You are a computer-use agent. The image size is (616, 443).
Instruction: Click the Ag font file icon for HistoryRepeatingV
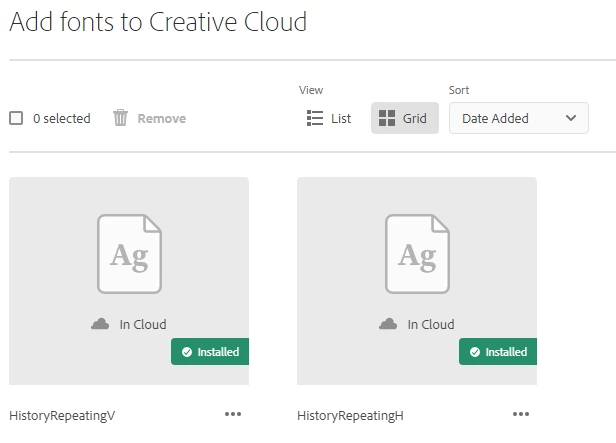(x=129, y=254)
